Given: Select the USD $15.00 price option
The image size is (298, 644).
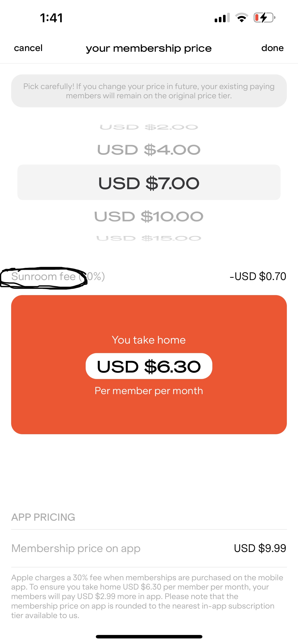Looking at the screenshot, I should [149, 238].
